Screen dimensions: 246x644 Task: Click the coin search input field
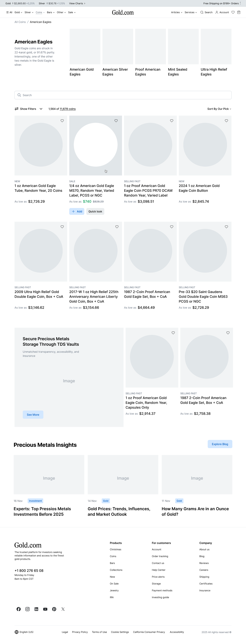coord(123,95)
